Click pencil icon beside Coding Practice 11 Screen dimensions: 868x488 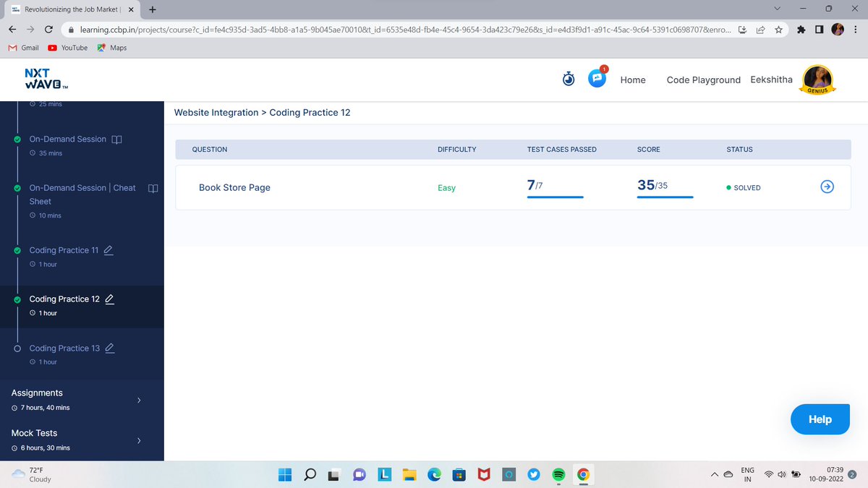coord(109,250)
